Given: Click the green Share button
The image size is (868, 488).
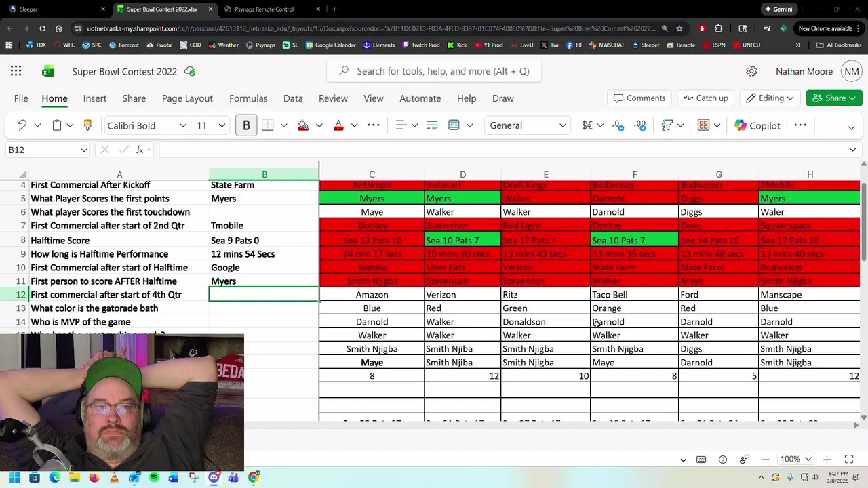Looking at the screenshot, I should click(x=834, y=98).
